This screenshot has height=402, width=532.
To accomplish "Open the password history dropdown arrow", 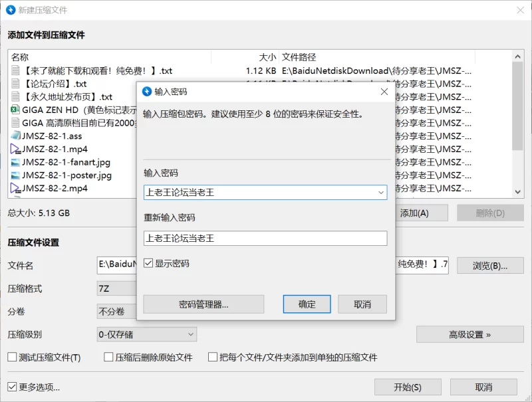I will pos(381,193).
